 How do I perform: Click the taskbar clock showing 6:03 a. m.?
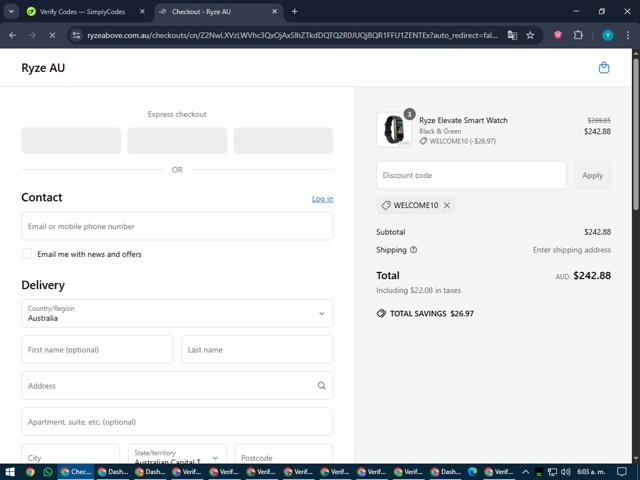pyautogui.click(x=591, y=472)
